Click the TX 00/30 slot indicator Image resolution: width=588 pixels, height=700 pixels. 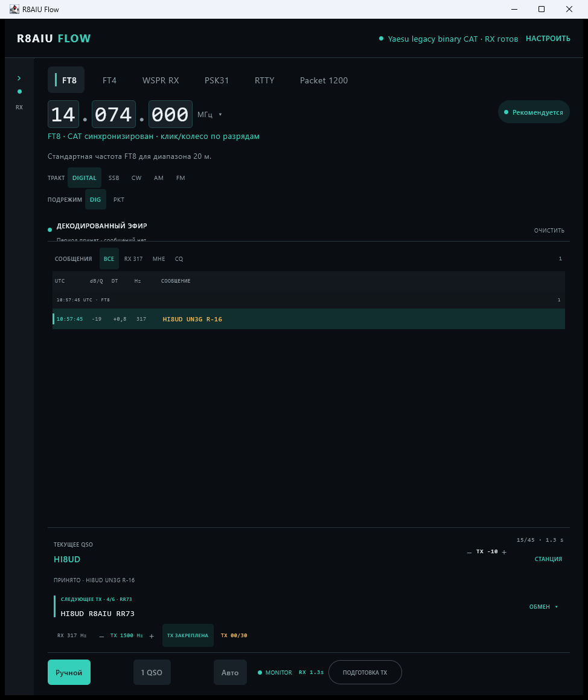pyautogui.click(x=234, y=635)
